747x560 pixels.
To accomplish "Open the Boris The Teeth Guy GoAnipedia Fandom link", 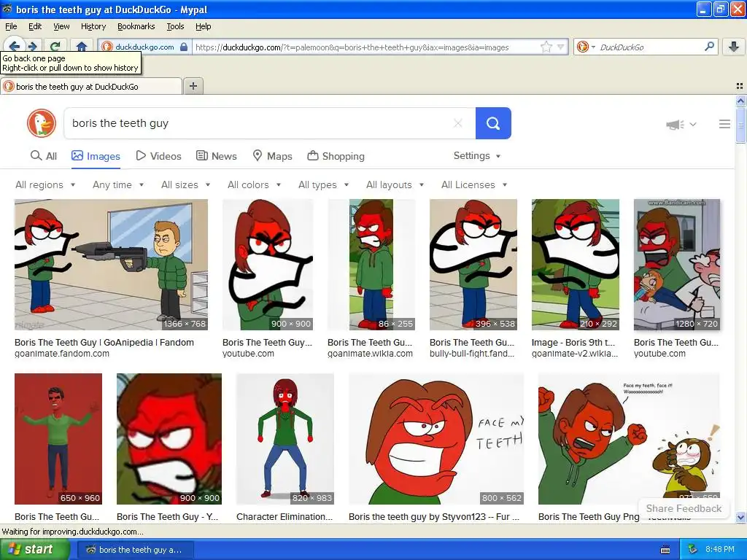I will [x=104, y=343].
